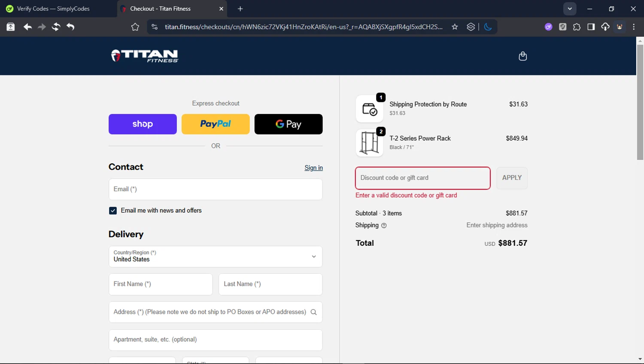Toggle dark mode moon icon
644x364 pixels.
coord(488,27)
